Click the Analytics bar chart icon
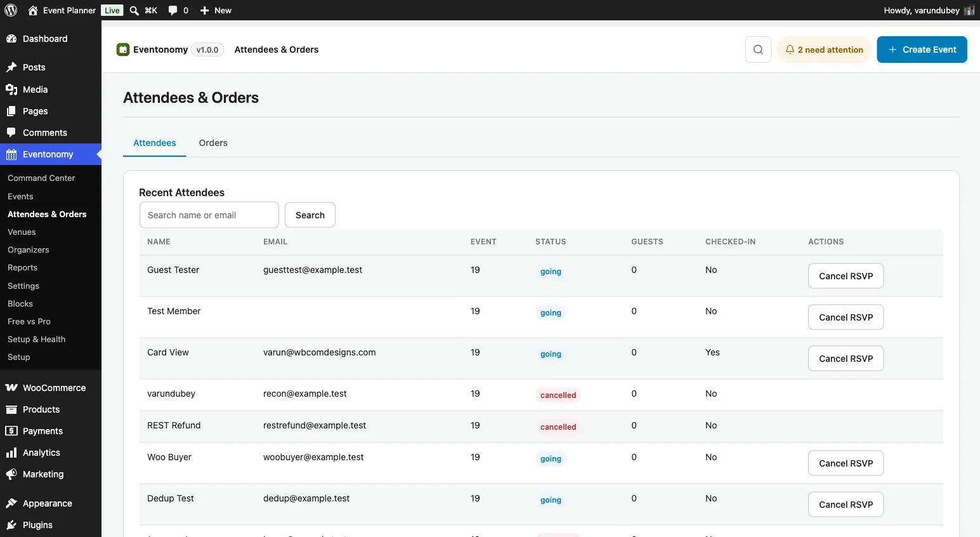Viewport: 980px width, 537px height. tap(11, 453)
